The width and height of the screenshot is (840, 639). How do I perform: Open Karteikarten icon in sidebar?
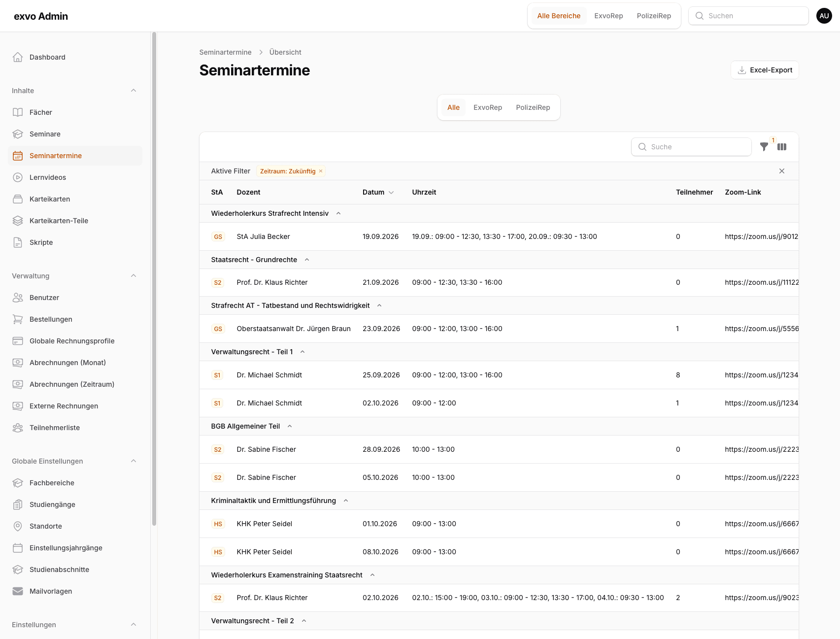coord(18,199)
